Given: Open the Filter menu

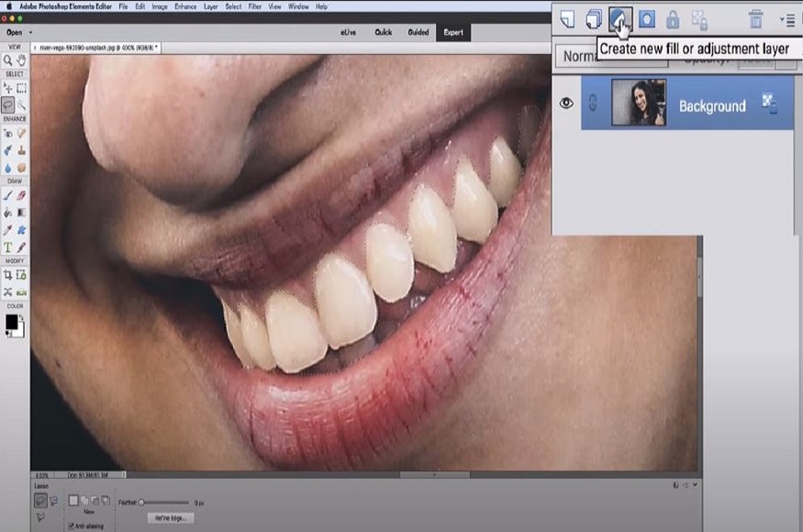Looking at the screenshot, I should point(255,6).
